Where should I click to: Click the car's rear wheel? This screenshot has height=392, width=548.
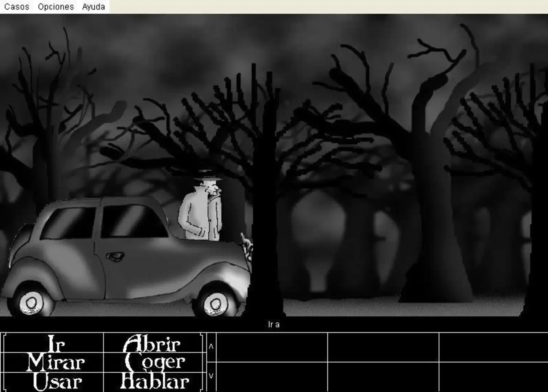(x=31, y=302)
